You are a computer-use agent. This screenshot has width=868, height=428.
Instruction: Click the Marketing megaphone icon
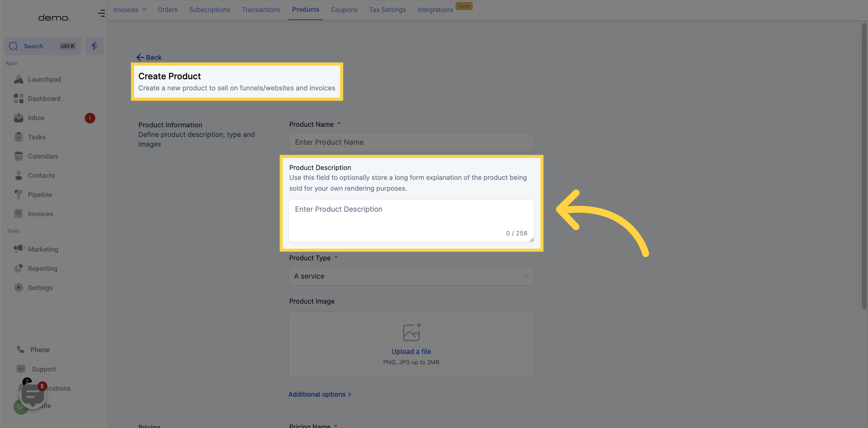19,249
